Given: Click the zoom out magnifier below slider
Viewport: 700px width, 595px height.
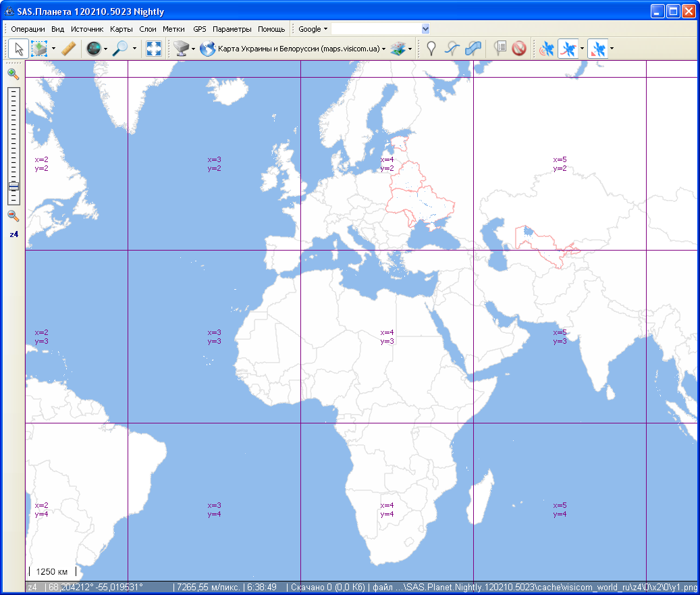Looking at the screenshot, I should [x=13, y=216].
